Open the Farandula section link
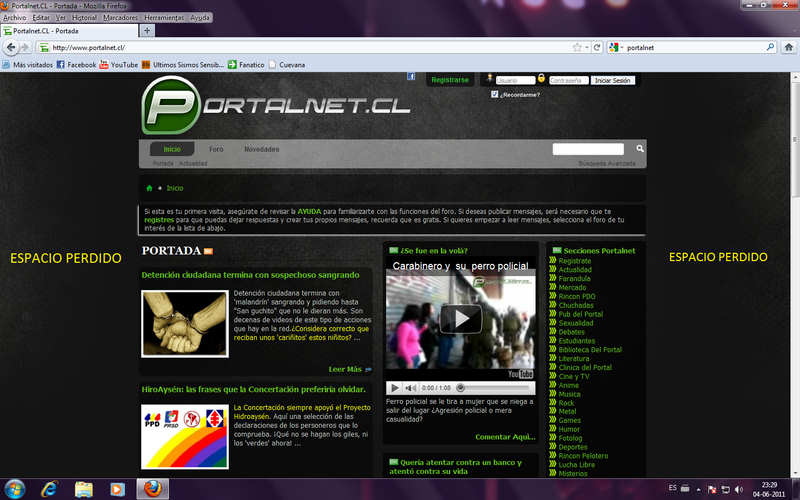 [x=574, y=279]
